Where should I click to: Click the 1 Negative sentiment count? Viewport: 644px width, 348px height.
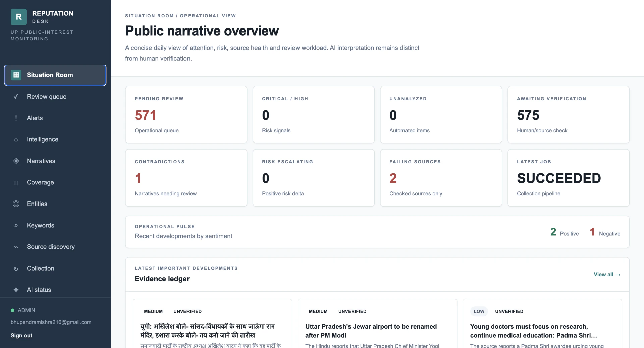point(605,232)
